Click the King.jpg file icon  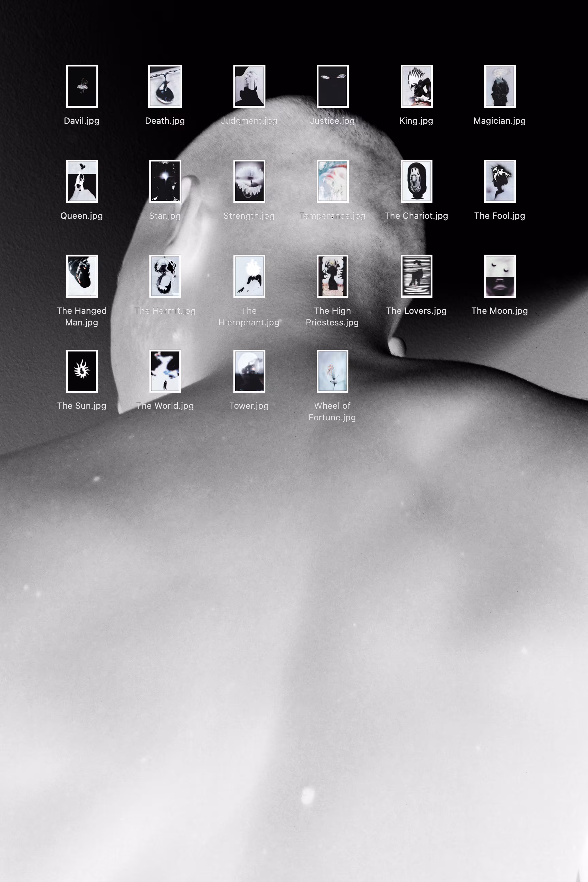tap(416, 86)
